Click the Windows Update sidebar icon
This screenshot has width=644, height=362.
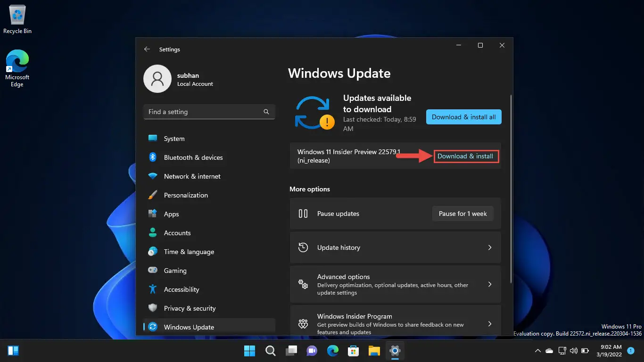tap(153, 327)
